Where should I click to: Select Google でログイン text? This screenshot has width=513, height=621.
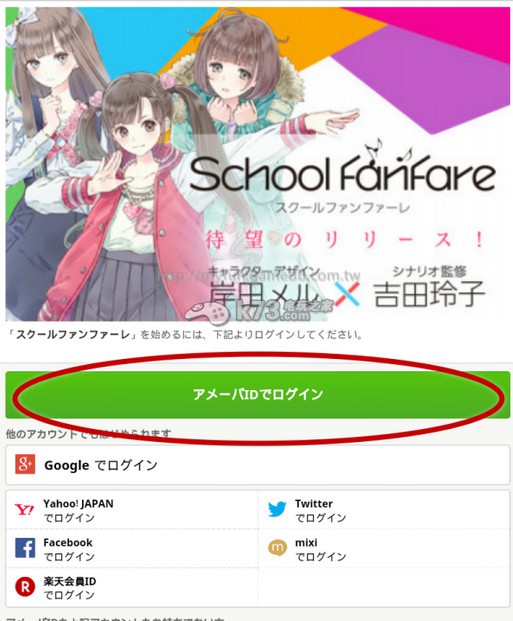coord(101,465)
